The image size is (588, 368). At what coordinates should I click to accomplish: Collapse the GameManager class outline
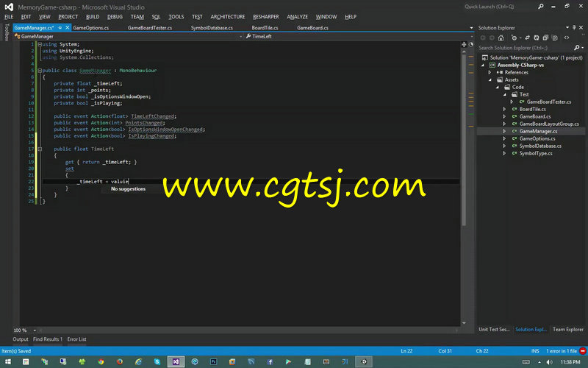coord(40,70)
